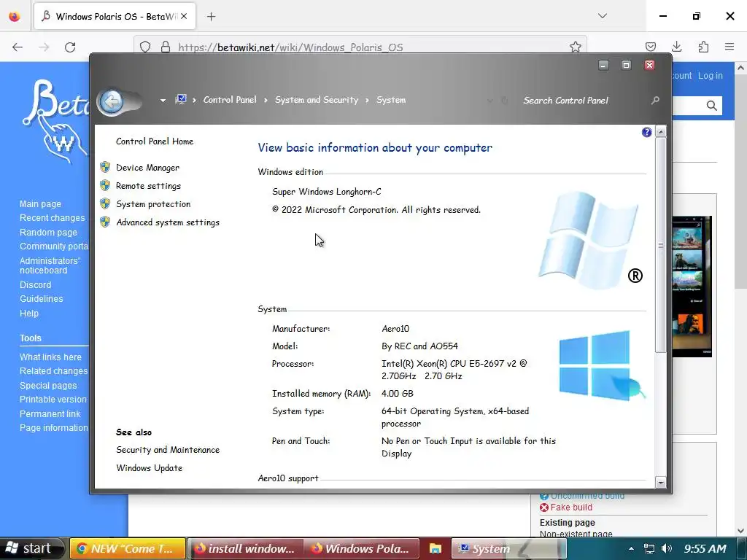The width and height of the screenshot is (747, 560).
Task: Click the Save to Pocket icon
Action: pos(650,47)
